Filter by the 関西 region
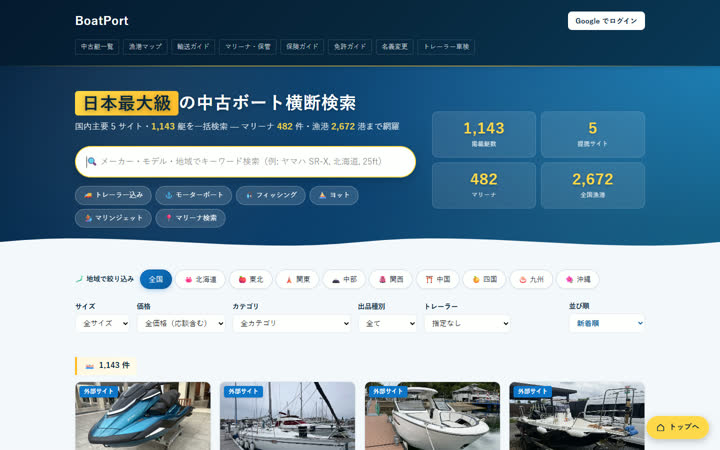Viewport: 720px width, 450px height. (x=391, y=279)
